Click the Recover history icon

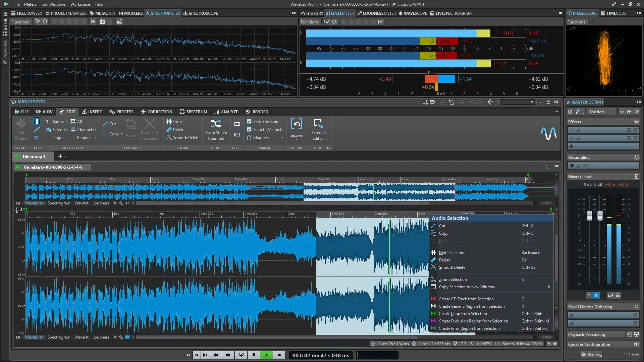(297, 124)
